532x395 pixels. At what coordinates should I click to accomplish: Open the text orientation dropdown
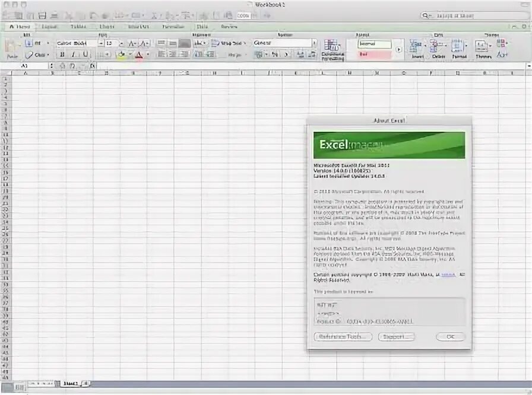(x=201, y=43)
